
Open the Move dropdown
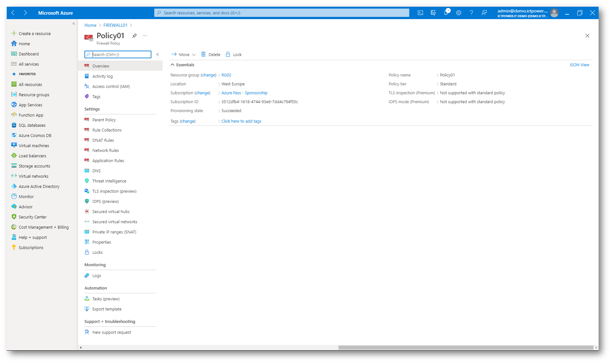[x=184, y=54]
